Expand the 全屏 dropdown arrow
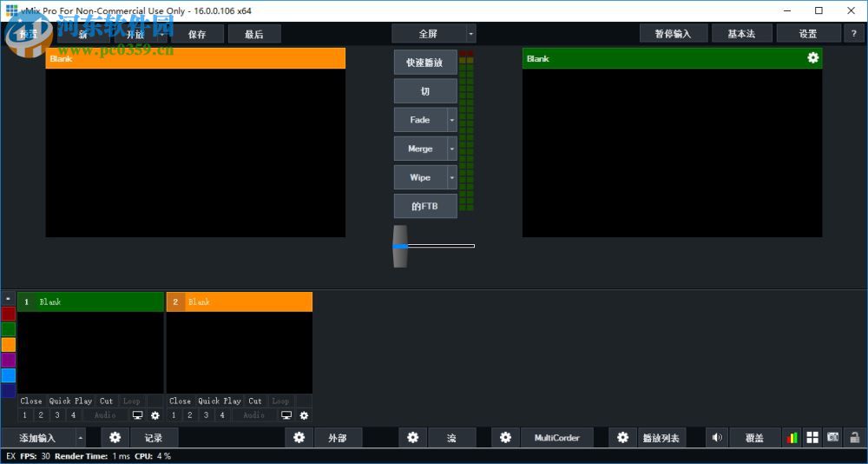This screenshot has height=464, width=868. coord(471,34)
